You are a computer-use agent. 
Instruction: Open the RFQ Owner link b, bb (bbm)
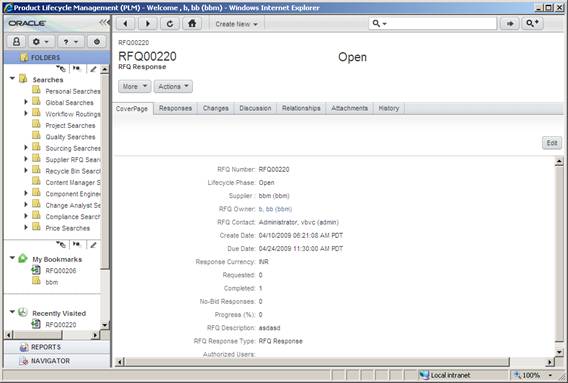[x=275, y=209]
